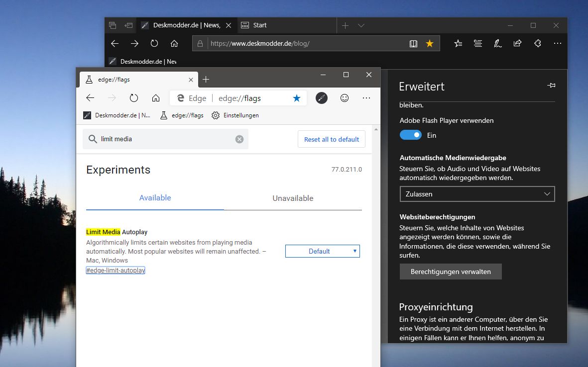Go back in the legacy Edge window
The width and height of the screenshot is (588, 367).
pyautogui.click(x=115, y=43)
